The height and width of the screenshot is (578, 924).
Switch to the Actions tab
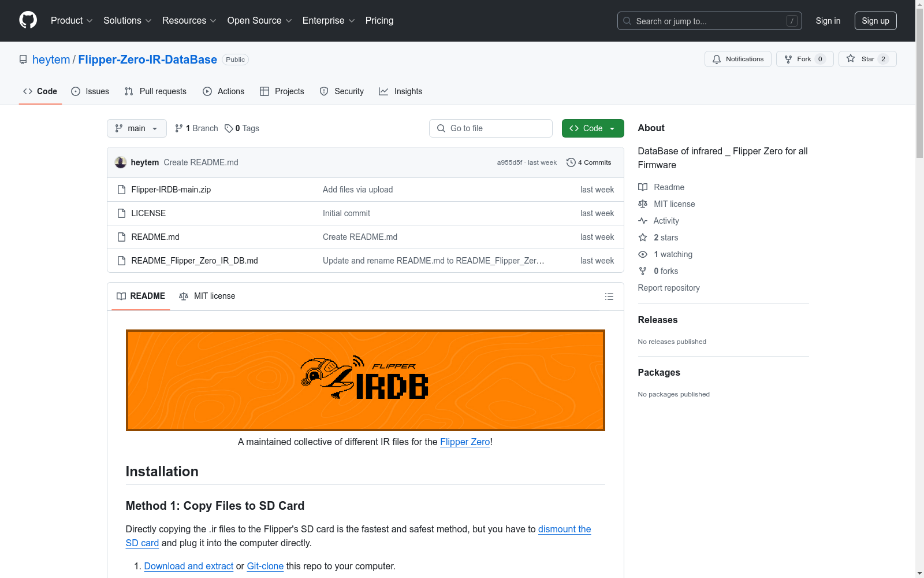coord(223,91)
